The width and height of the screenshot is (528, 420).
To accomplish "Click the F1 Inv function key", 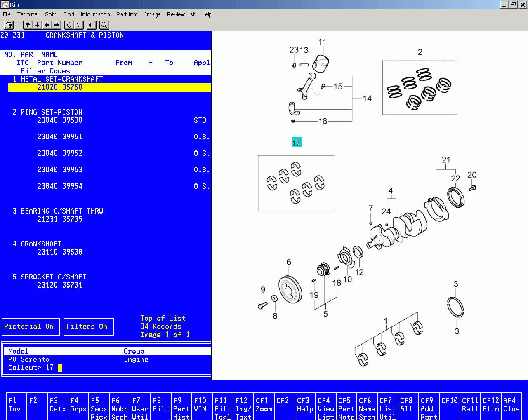I will 16,407.
